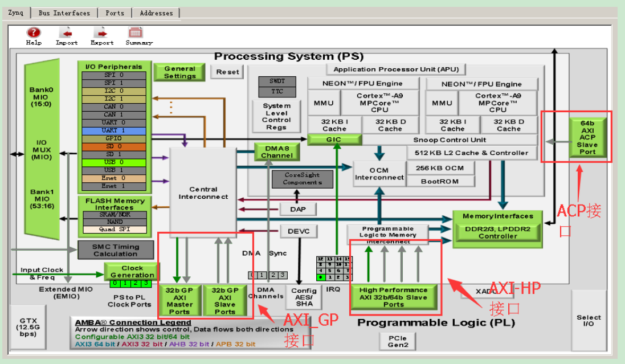
Task: Enable the USB 0 peripheral
Action: [114, 162]
